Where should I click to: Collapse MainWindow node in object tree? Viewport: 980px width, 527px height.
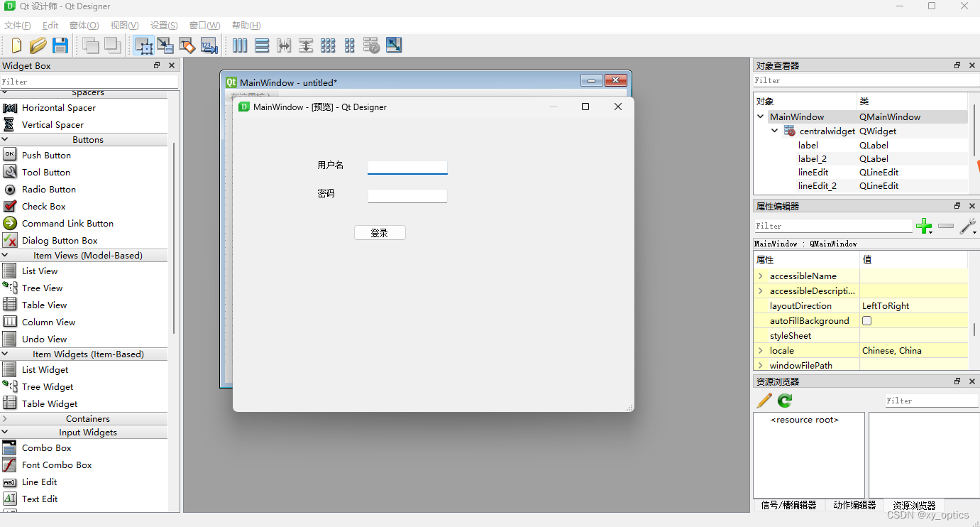coord(761,116)
